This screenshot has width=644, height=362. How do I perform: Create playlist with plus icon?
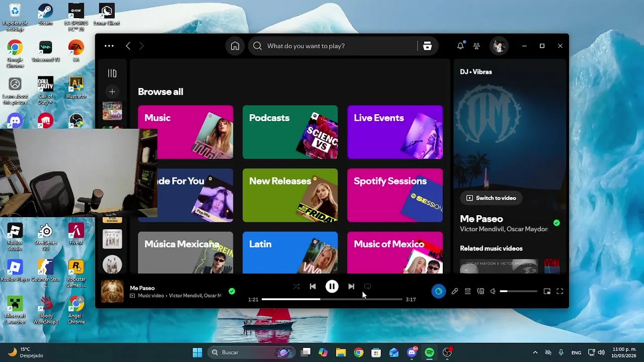click(112, 92)
